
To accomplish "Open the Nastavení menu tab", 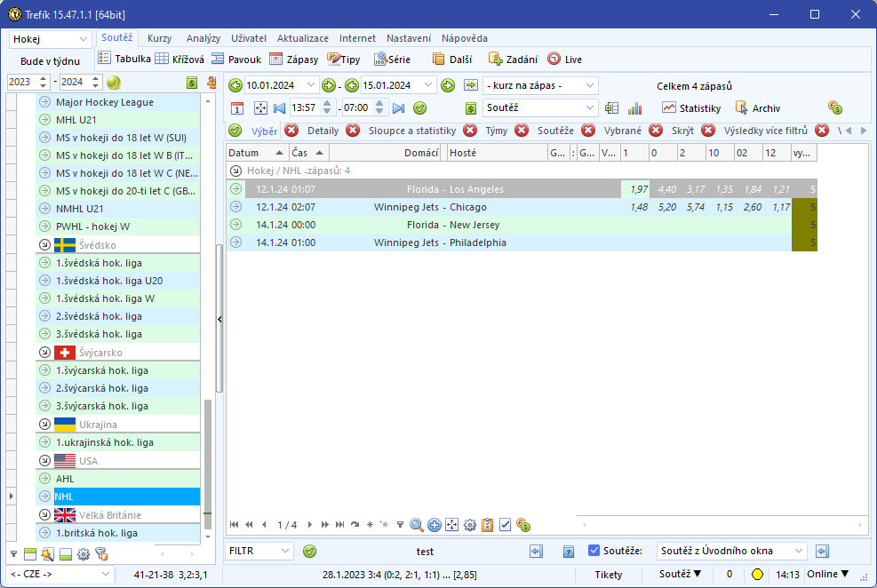I will coord(409,38).
